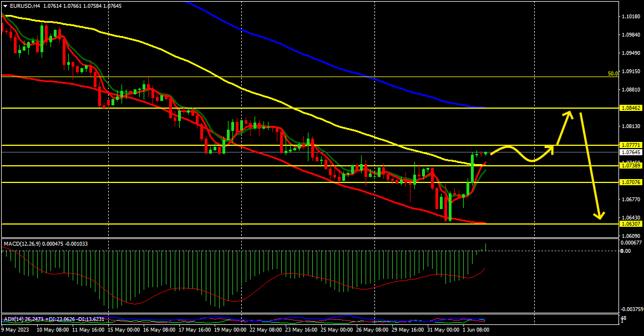Click the ADX(14) indicator label

54,319
